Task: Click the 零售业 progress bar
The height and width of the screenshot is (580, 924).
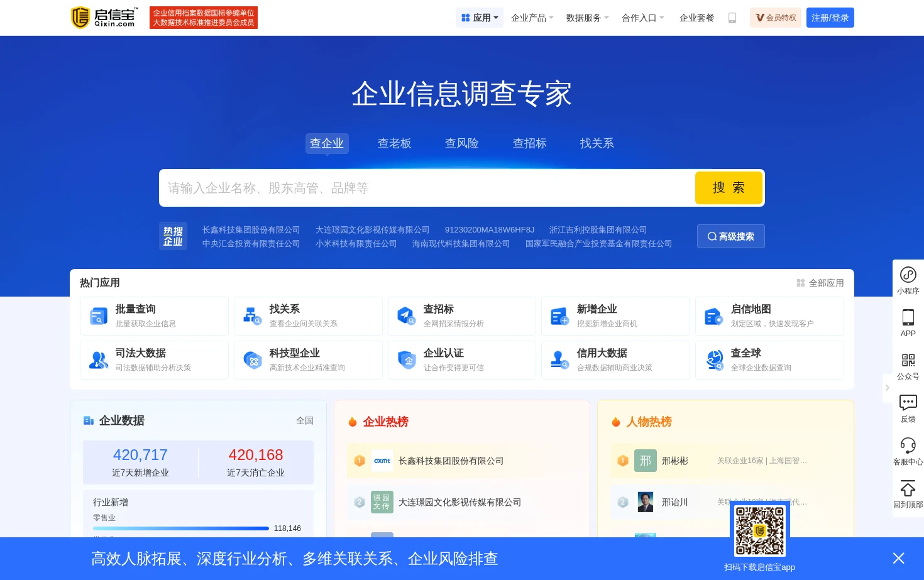Action: [181, 528]
